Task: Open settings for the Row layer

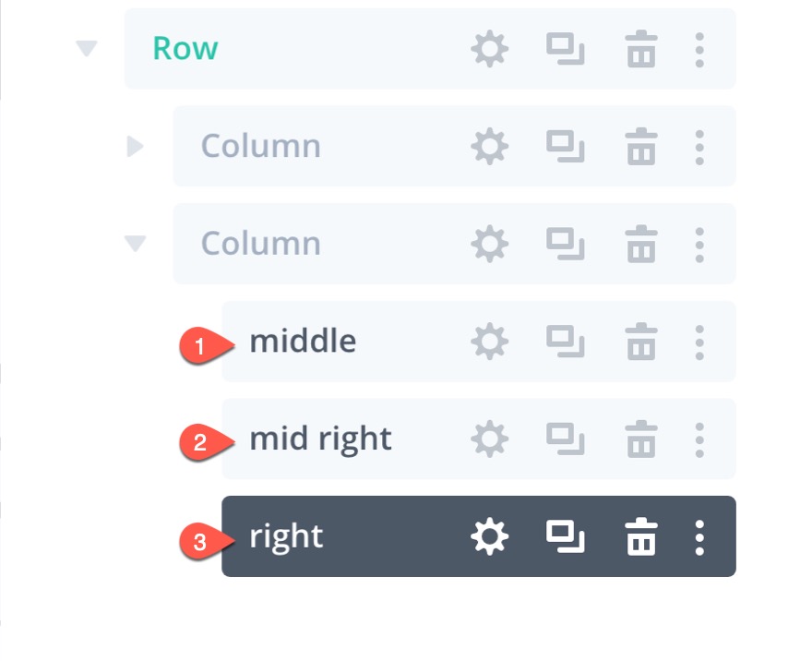Action: pos(489,49)
